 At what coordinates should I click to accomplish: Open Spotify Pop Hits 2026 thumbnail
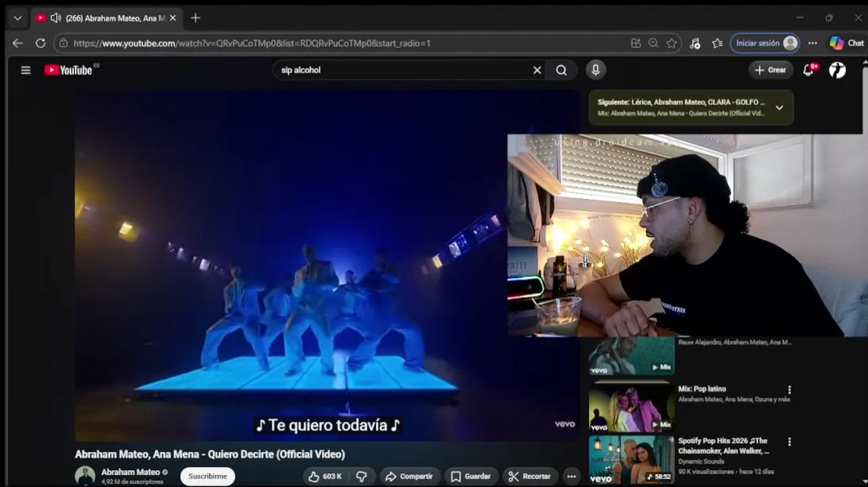point(631,459)
